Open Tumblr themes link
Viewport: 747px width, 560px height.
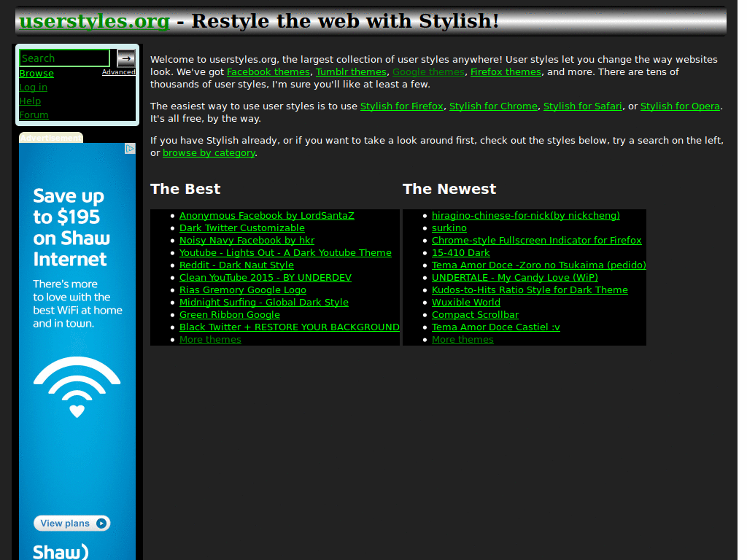(x=351, y=72)
